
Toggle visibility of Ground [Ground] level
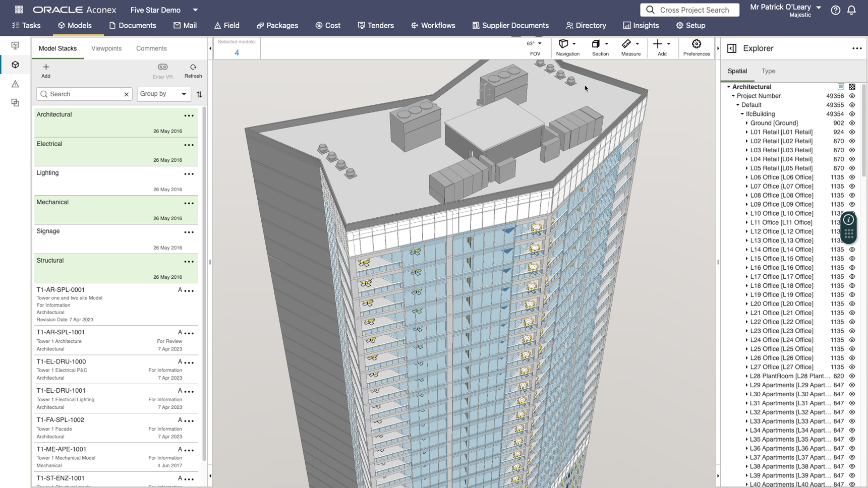tap(852, 123)
